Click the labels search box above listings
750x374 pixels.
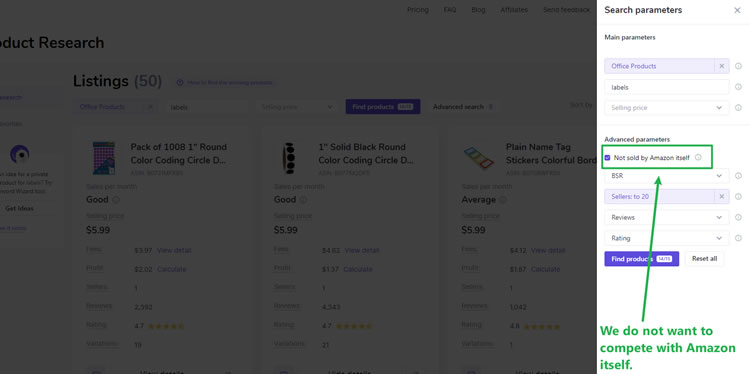click(x=207, y=107)
